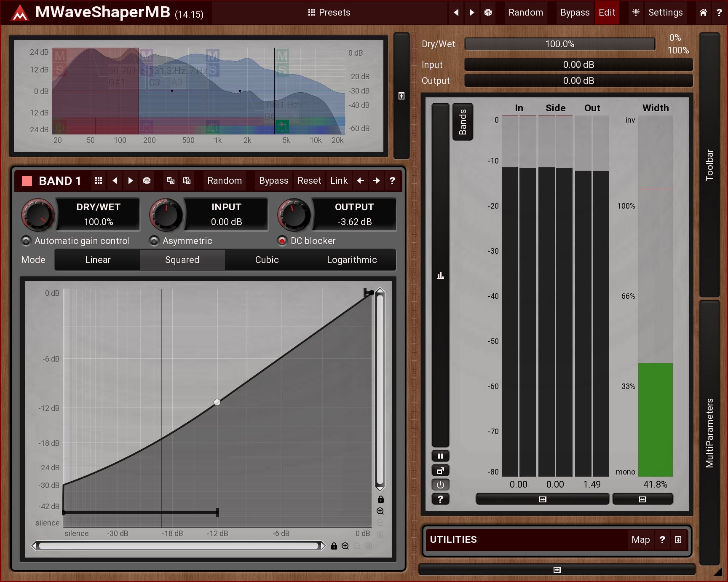
Task: Pause the meters display
Action: (x=440, y=456)
